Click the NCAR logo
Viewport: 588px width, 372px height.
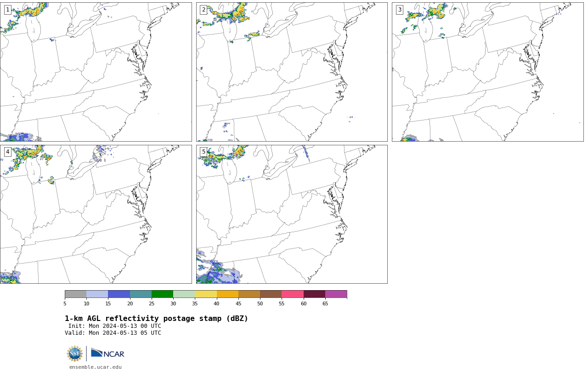(107, 353)
